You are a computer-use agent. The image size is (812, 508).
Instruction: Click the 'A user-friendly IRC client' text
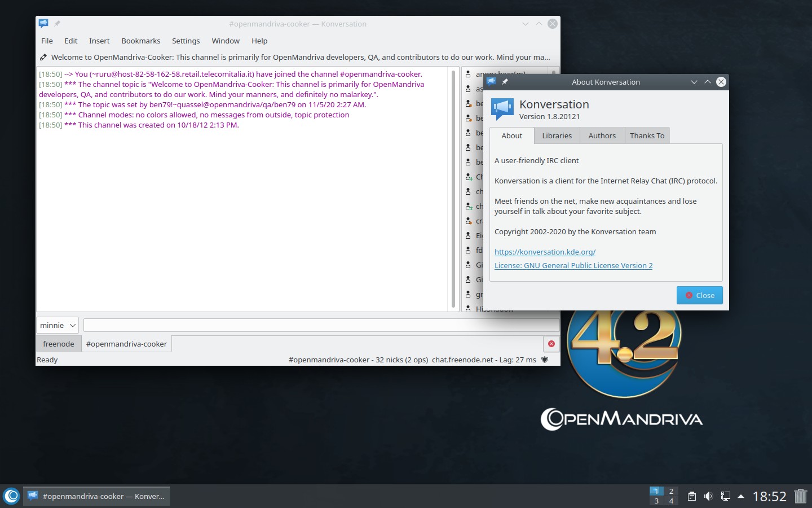pyautogui.click(x=536, y=160)
